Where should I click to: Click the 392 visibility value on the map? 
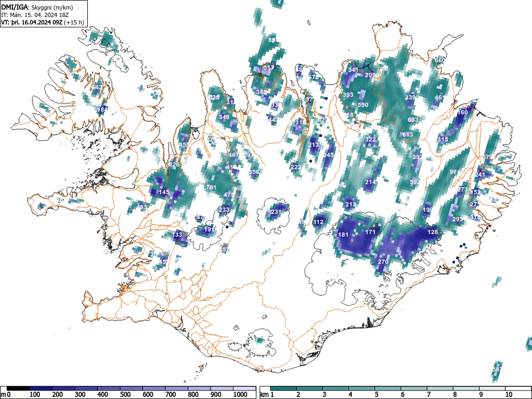coord(418,157)
